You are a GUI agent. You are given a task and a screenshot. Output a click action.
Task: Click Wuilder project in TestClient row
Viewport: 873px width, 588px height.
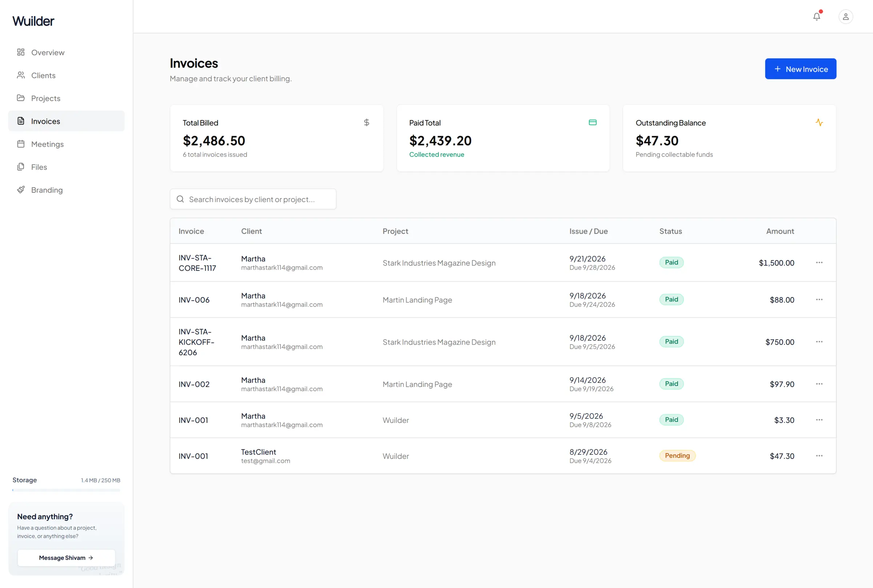click(396, 456)
